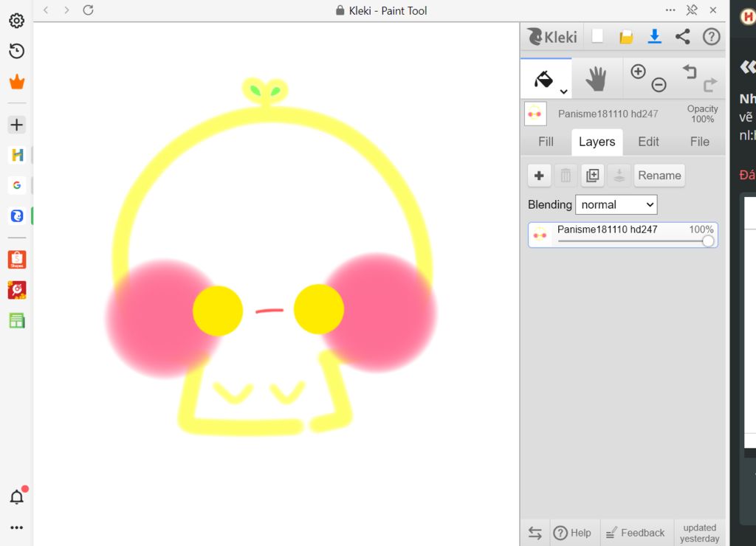This screenshot has height=546, width=756.
Task: Go forward with the browser forward arrow
Action: point(66,10)
